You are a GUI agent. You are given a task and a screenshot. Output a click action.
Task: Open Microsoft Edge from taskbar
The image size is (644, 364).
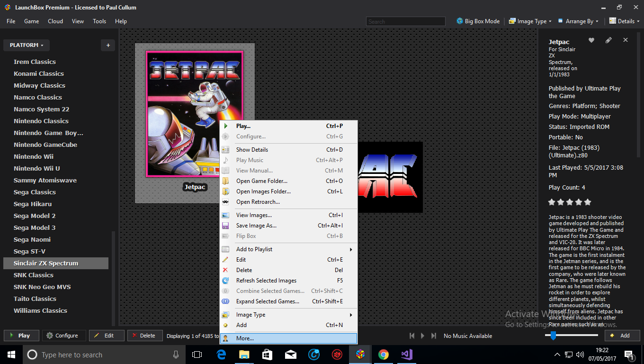(x=221, y=355)
